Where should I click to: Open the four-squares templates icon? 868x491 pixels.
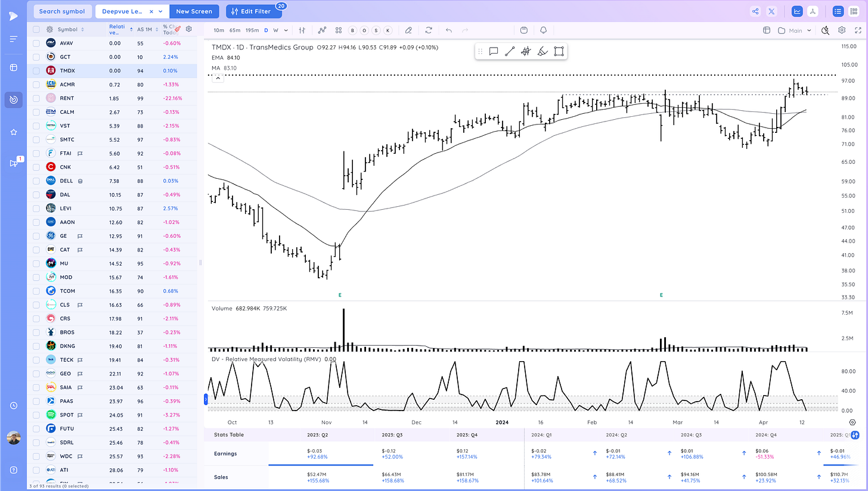(339, 30)
